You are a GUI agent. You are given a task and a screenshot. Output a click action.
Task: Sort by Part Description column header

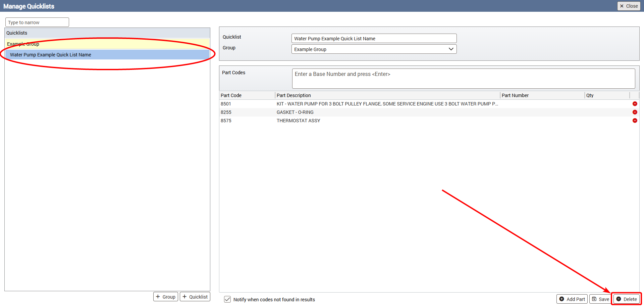click(294, 95)
